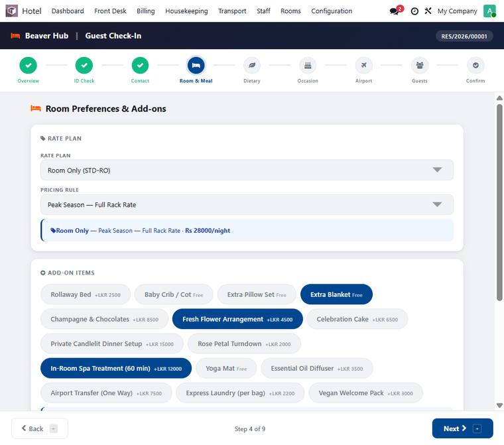Open the Transport menu
Screen dimensions: 504x445
coord(232,11)
